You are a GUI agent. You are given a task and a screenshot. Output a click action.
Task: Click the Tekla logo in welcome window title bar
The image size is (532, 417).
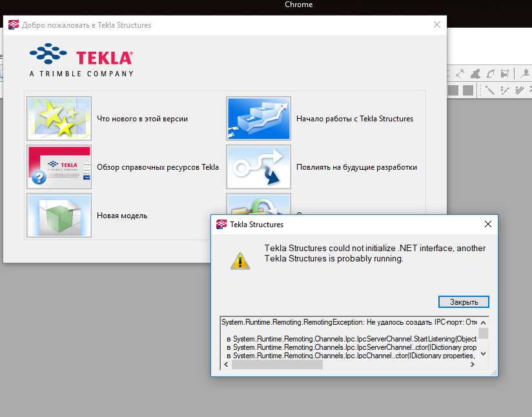(13, 25)
